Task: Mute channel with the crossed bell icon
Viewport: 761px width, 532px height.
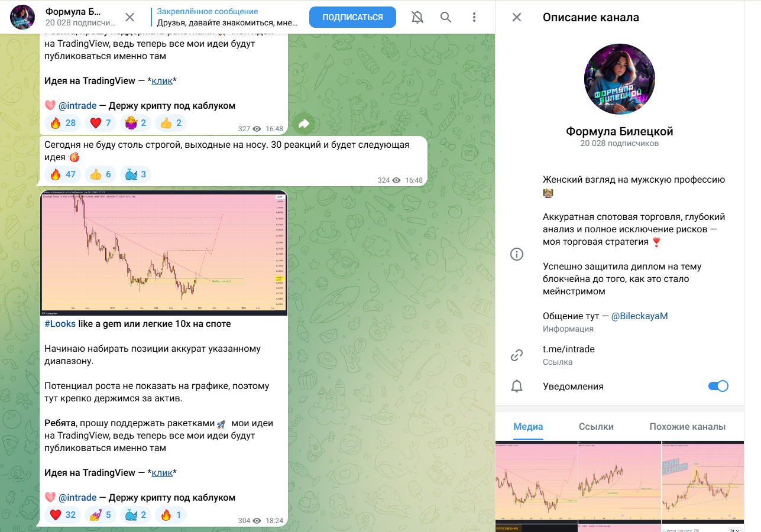Action: (x=417, y=17)
